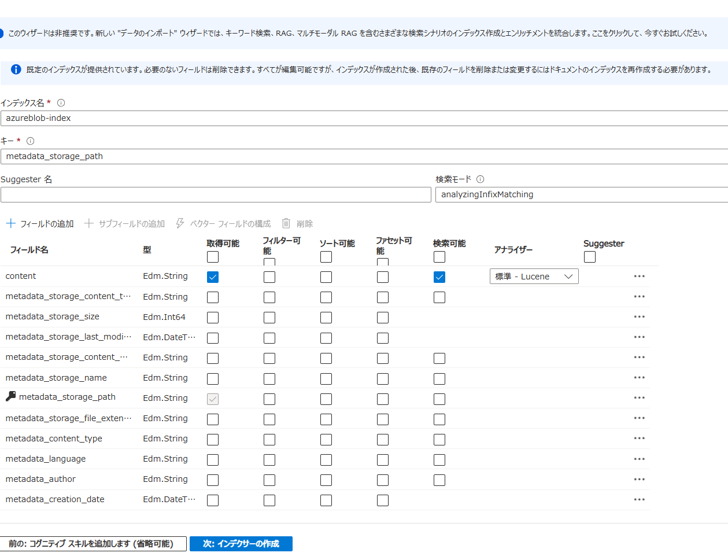Click 前: コグニティブ スキルを追加します button

[x=93, y=544]
